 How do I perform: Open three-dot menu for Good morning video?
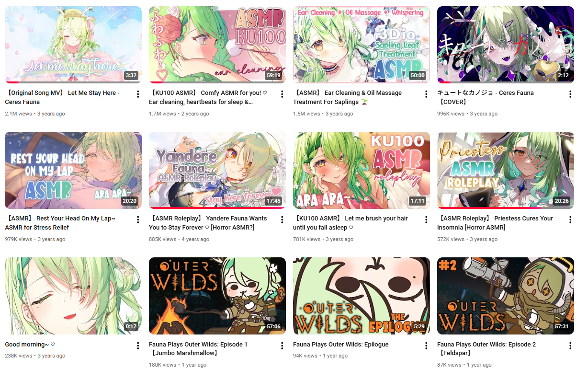pos(138,346)
